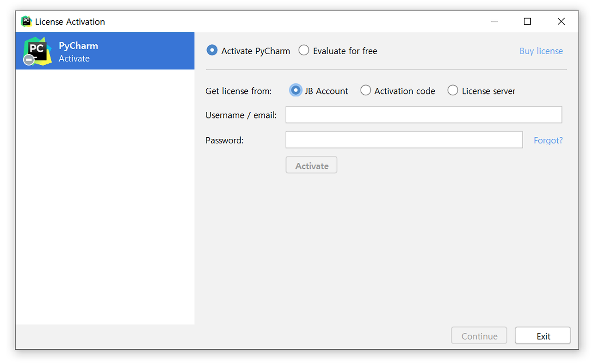Viewport: 592px width, 364px height.
Task: Click the 'Get license from:' label
Action: click(238, 91)
